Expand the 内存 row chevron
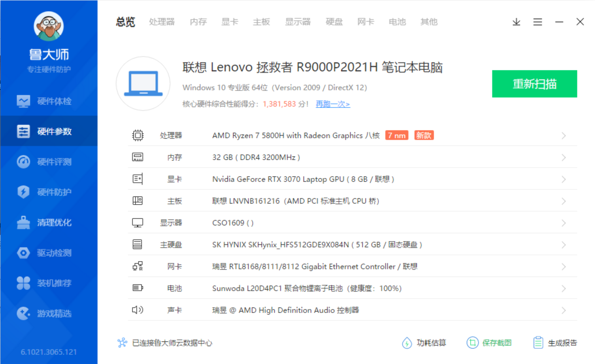The width and height of the screenshot is (595, 364). [563, 157]
